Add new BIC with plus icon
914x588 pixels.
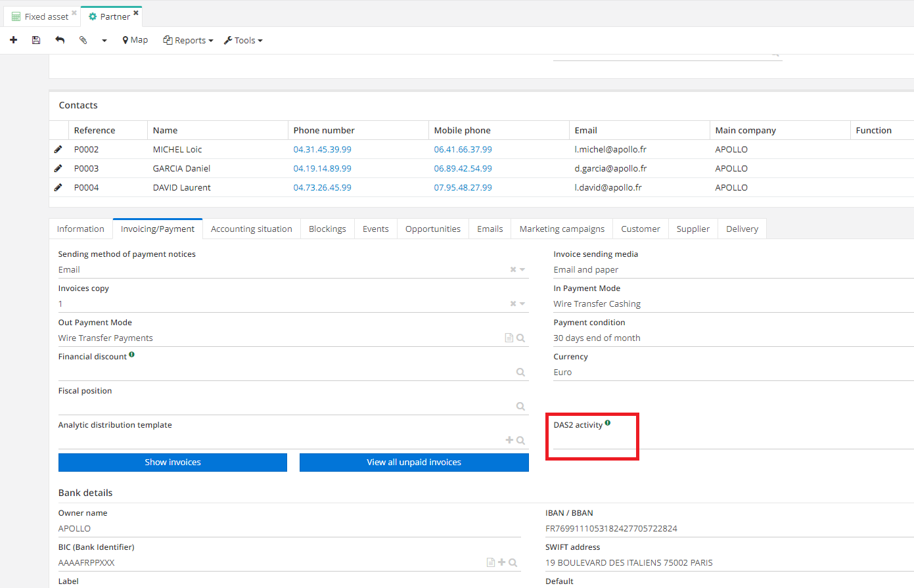(x=501, y=562)
